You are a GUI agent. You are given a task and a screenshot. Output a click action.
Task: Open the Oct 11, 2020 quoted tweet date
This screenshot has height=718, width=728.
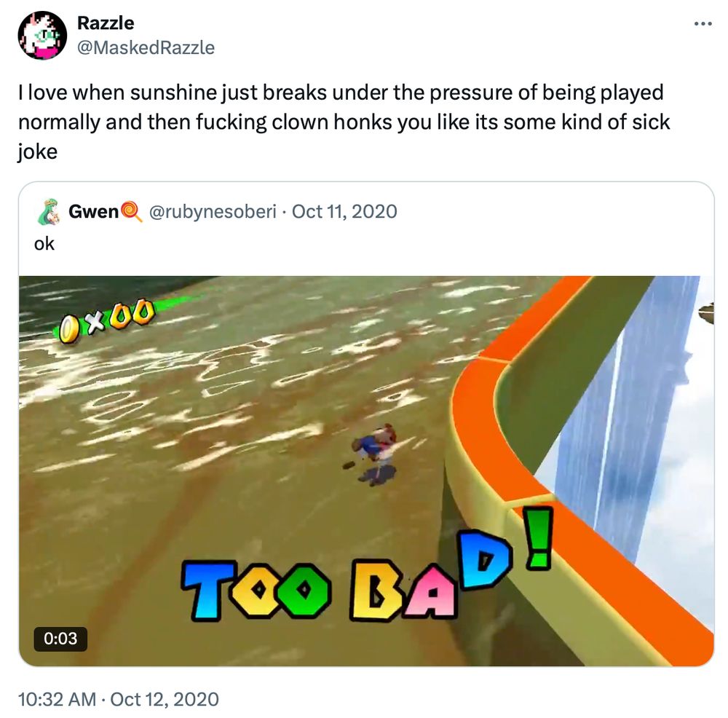344,211
